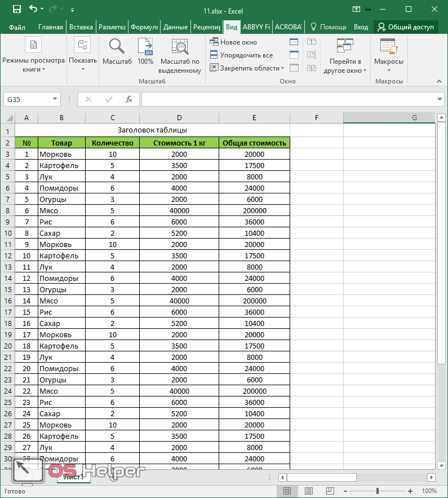Select column G header

389,118
